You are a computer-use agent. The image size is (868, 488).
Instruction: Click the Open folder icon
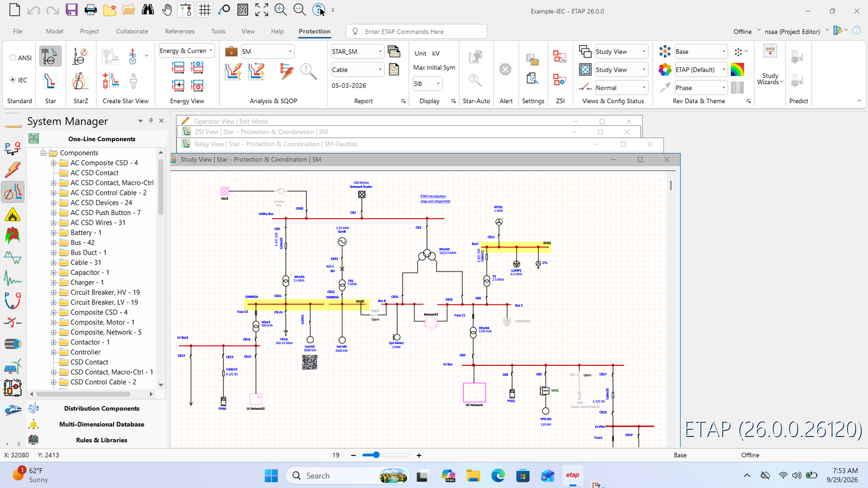[129, 10]
